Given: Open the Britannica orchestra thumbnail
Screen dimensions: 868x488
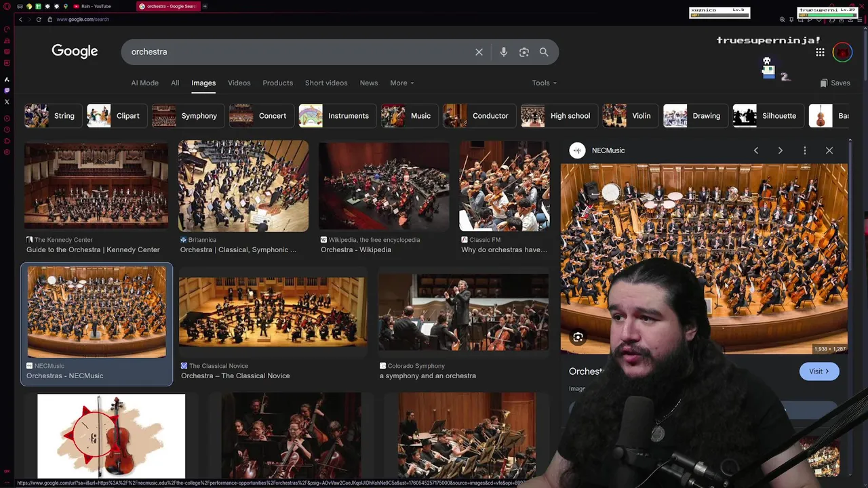Looking at the screenshot, I should [243, 186].
